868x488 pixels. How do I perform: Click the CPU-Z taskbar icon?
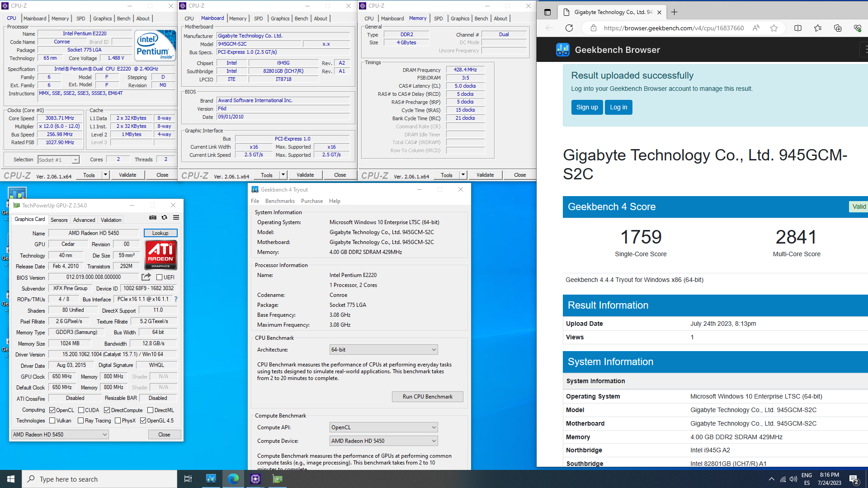[x=255, y=479]
